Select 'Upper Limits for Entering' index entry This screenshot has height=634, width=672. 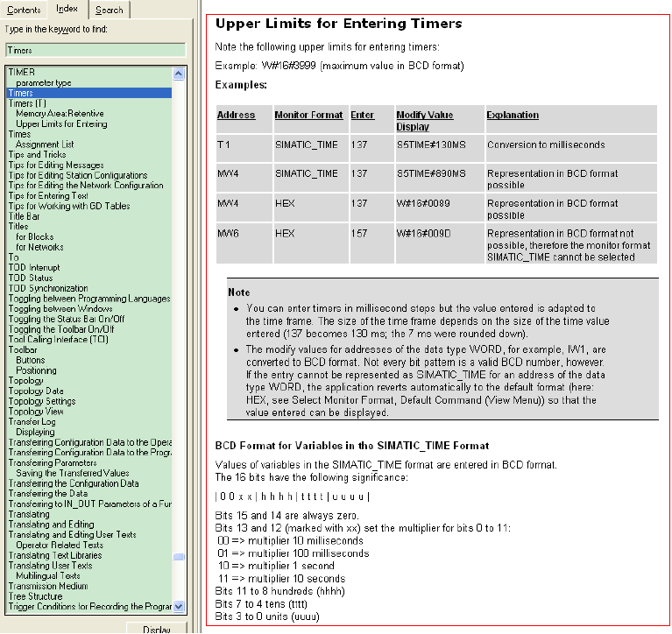tap(61, 124)
